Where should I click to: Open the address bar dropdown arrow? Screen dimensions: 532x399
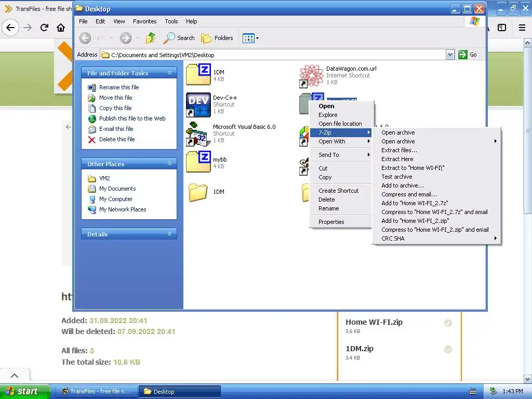click(x=450, y=55)
